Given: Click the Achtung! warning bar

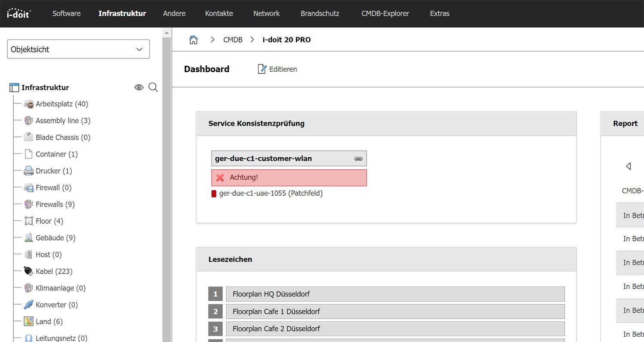Looking at the screenshot, I should pyautogui.click(x=289, y=177).
